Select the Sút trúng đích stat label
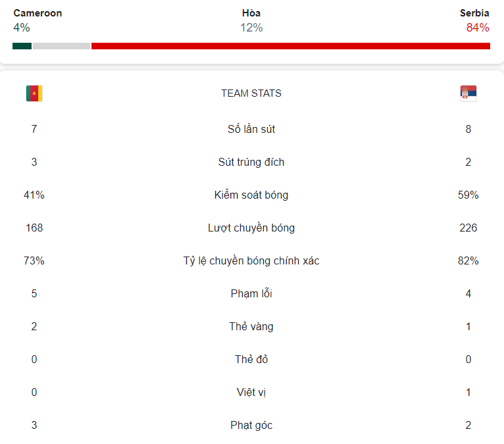The height and width of the screenshot is (444, 504). (x=251, y=162)
